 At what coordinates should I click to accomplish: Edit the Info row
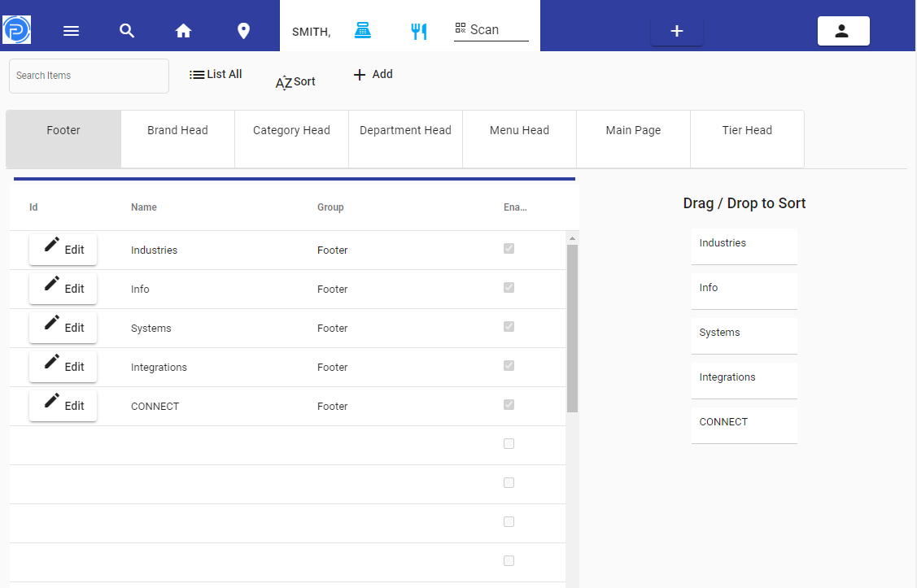pyautogui.click(x=63, y=289)
